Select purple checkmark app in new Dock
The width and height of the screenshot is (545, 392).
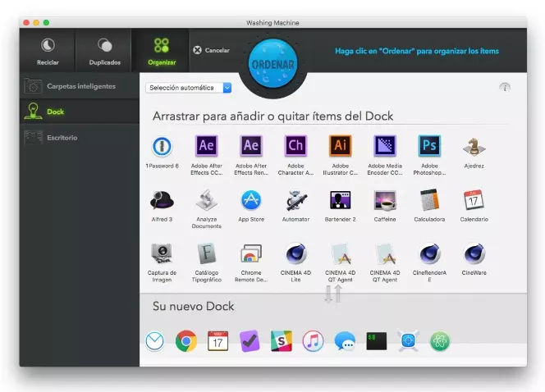[x=250, y=341]
